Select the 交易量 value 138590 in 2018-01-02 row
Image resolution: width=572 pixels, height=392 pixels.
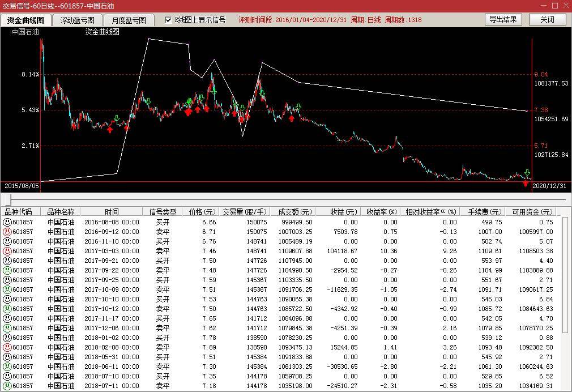tap(257, 338)
